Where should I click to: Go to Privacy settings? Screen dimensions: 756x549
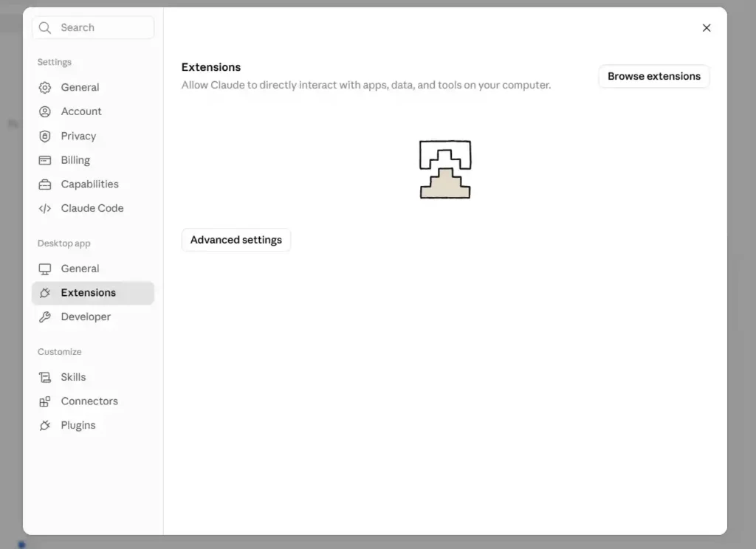92,137
